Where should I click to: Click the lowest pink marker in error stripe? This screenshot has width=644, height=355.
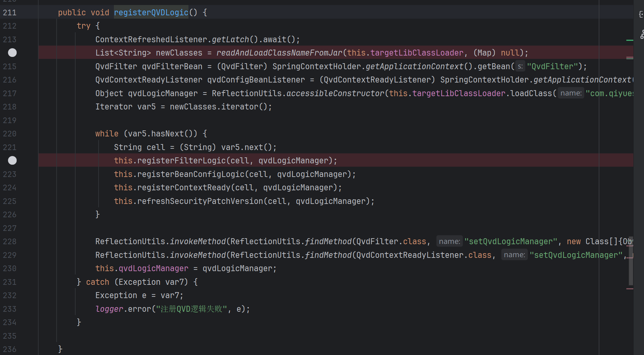[629, 289]
